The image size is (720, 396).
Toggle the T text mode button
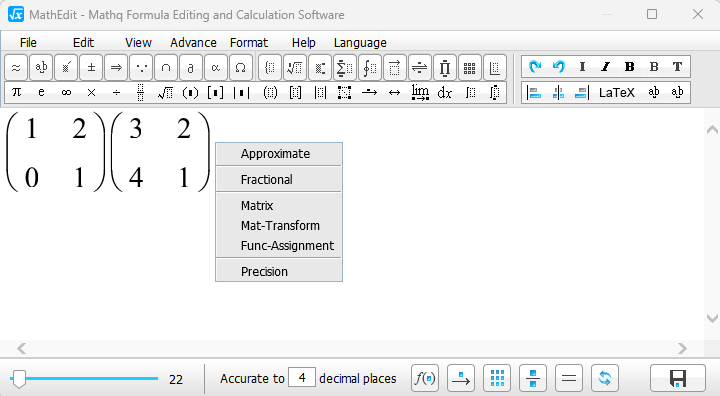pyautogui.click(x=677, y=67)
